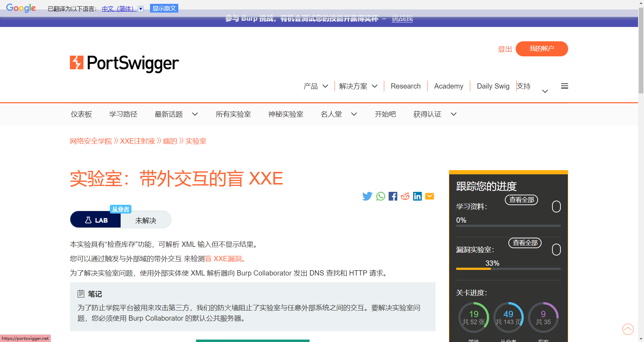
Task: Click the 显示原文 button
Action: click(164, 8)
